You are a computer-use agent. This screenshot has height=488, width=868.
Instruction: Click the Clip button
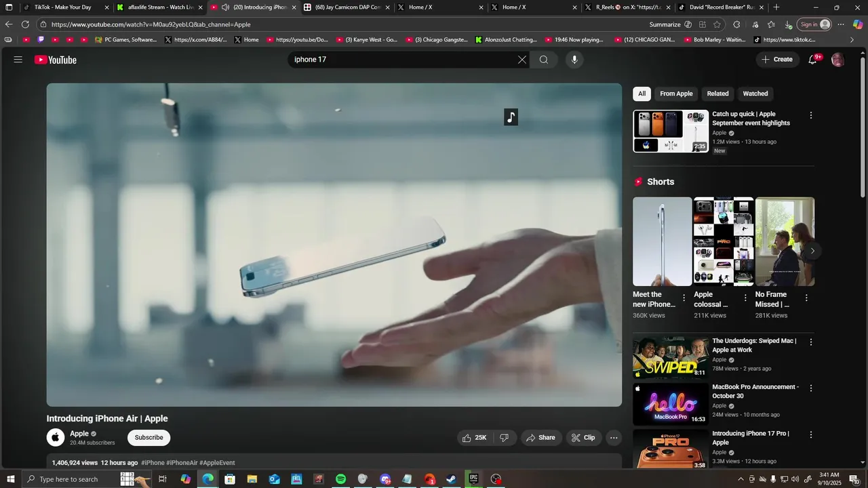pos(583,438)
